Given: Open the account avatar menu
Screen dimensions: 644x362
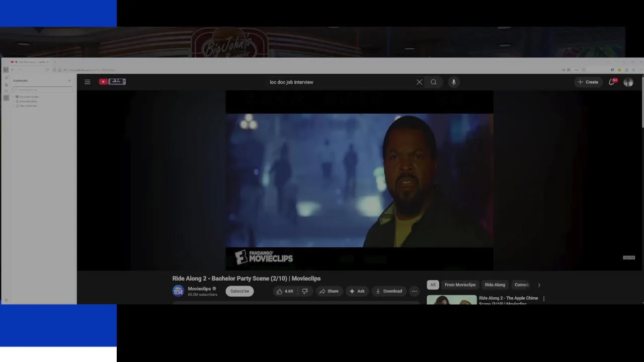Looking at the screenshot, I should [x=628, y=82].
